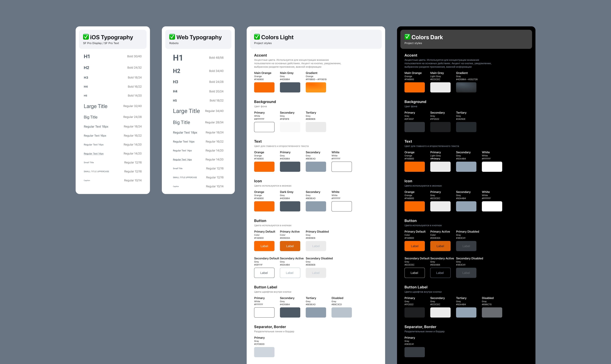Click Secondary Active Label button in Colors Light
Image resolution: width=611 pixels, height=364 pixels.
[x=290, y=273]
